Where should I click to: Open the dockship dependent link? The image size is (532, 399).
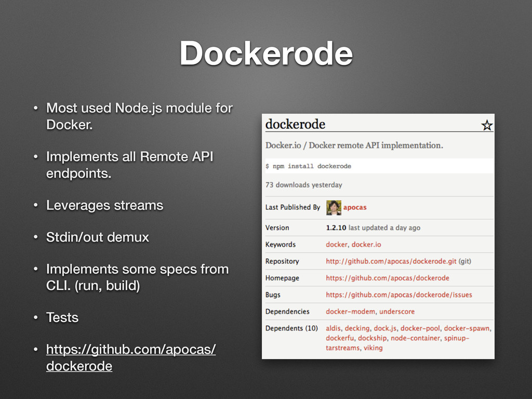point(372,338)
